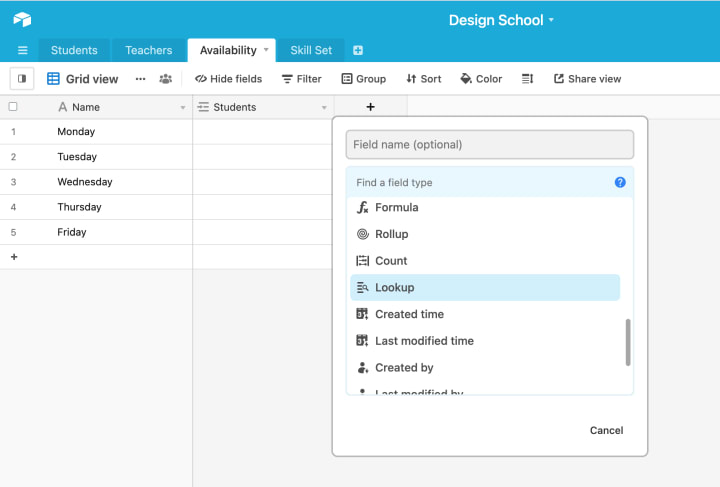Screen dimensions: 720x487
Task: Click the Share view button
Action: click(587, 79)
